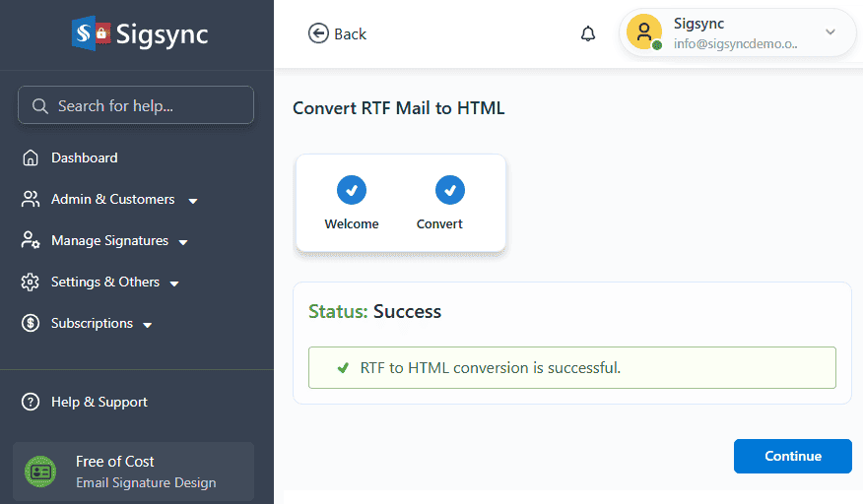Click the Subscriptions dollar icon
This screenshot has height=504, width=863.
point(31,323)
